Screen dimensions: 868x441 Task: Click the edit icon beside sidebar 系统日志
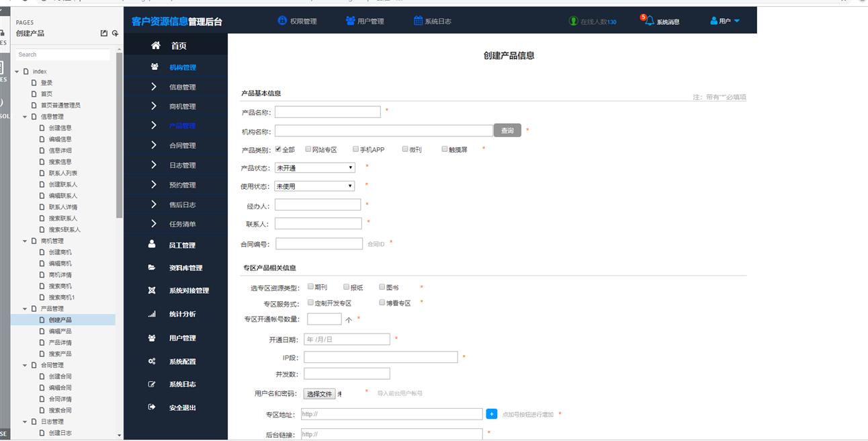(152, 384)
